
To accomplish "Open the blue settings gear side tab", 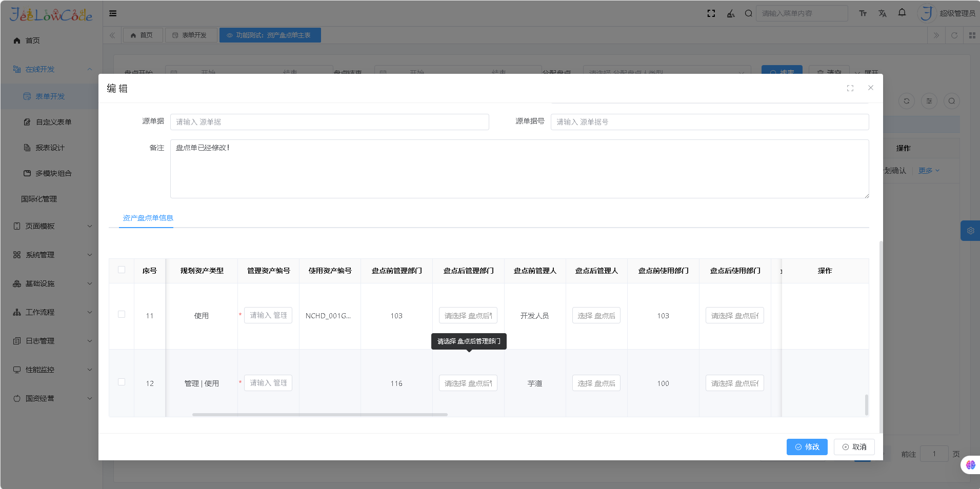I will click(x=970, y=231).
